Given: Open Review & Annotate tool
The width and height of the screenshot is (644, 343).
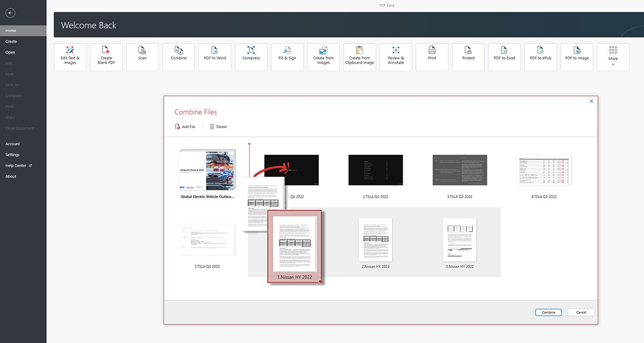Looking at the screenshot, I should pyautogui.click(x=396, y=57).
